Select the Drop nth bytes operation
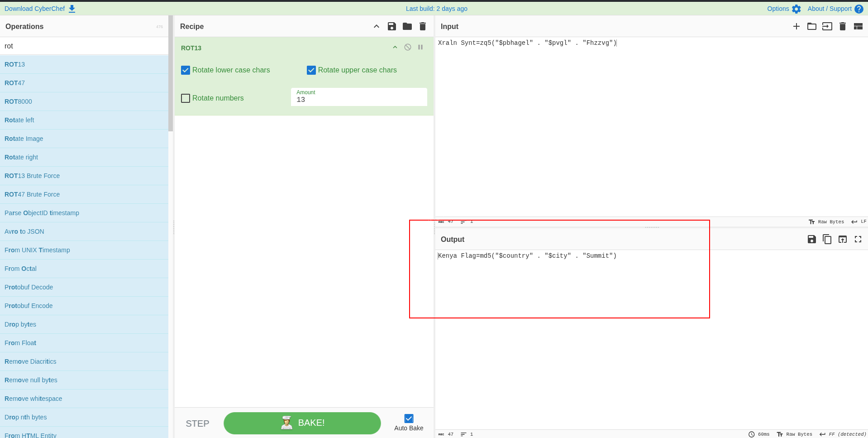The height and width of the screenshot is (438, 868). click(84, 417)
